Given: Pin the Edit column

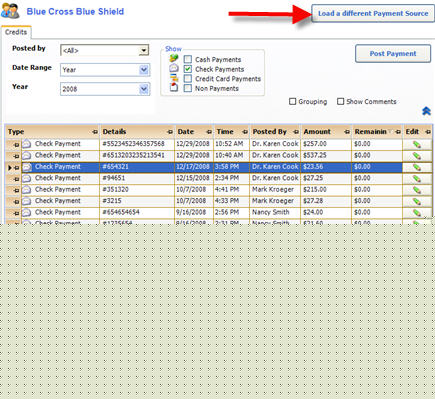Looking at the screenshot, I should [428, 132].
